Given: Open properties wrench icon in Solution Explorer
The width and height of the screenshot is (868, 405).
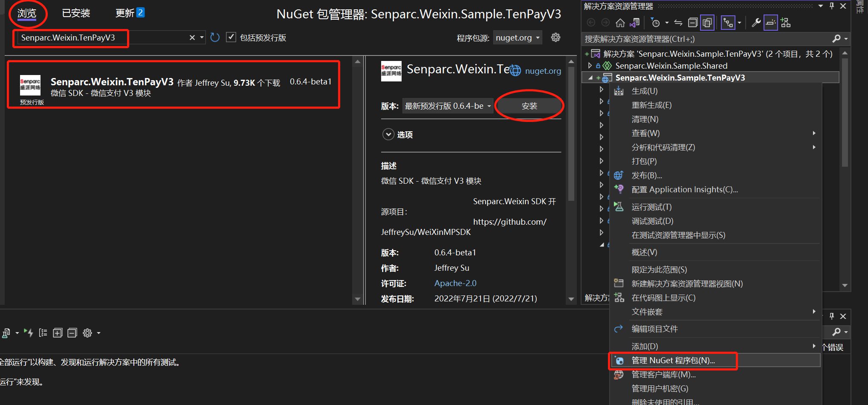Looking at the screenshot, I should click(756, 23).
